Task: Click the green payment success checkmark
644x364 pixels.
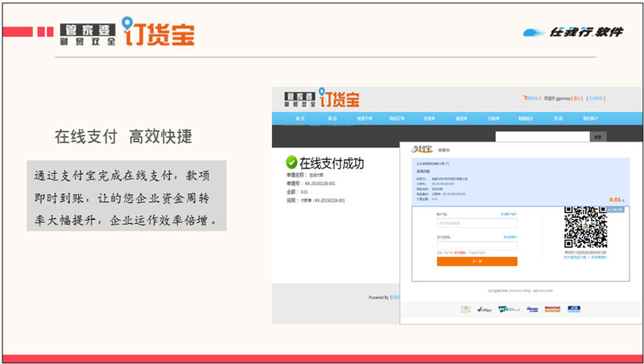Action: click(291, 163)
